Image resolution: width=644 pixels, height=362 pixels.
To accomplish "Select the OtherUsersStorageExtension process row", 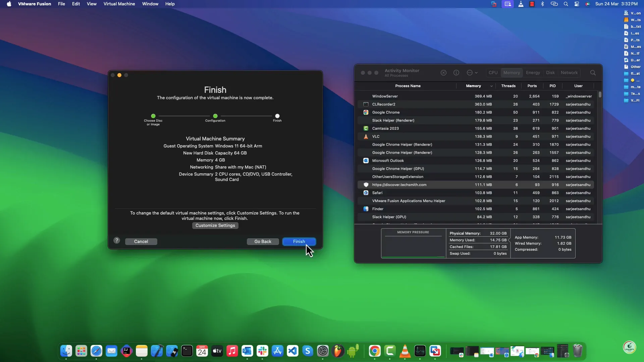I will (x=476, y=177).
